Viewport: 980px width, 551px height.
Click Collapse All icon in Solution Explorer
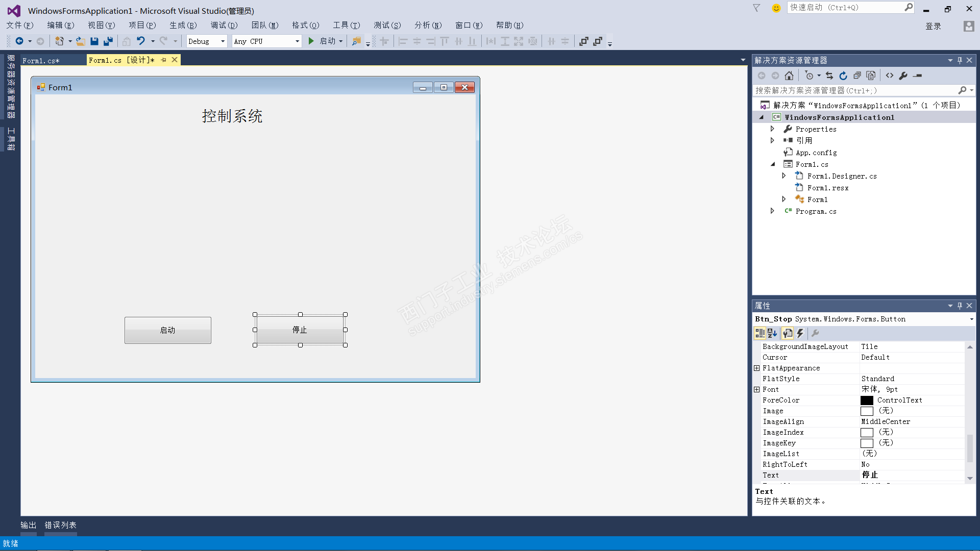(x=857, y=76)
